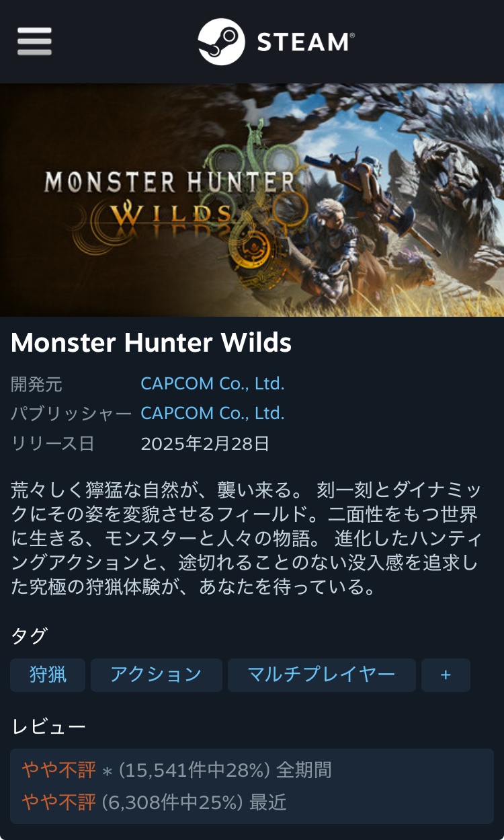Click the asterisk beside the all-time rating

point(107,771)
